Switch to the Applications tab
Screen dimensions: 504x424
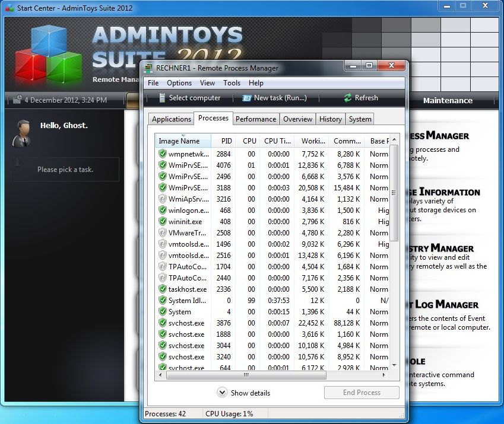click(x=172, y=119)
